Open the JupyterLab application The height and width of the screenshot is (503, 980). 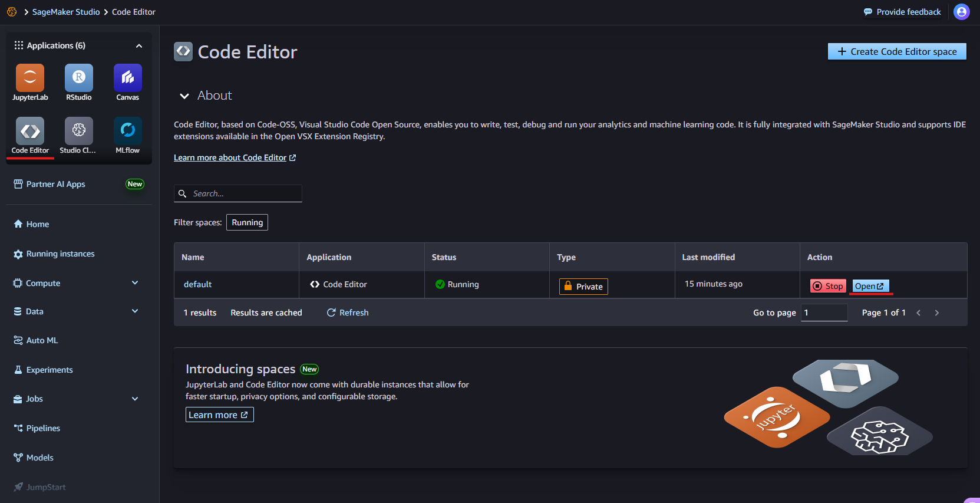point(30,83)
